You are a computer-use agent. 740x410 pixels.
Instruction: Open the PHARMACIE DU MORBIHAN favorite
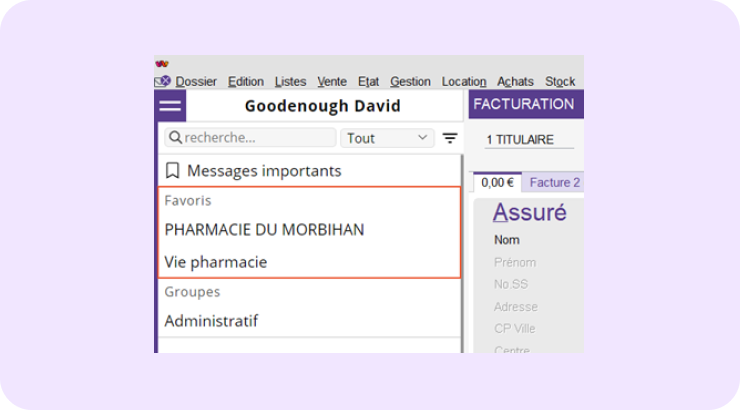(x=264, y=230)
